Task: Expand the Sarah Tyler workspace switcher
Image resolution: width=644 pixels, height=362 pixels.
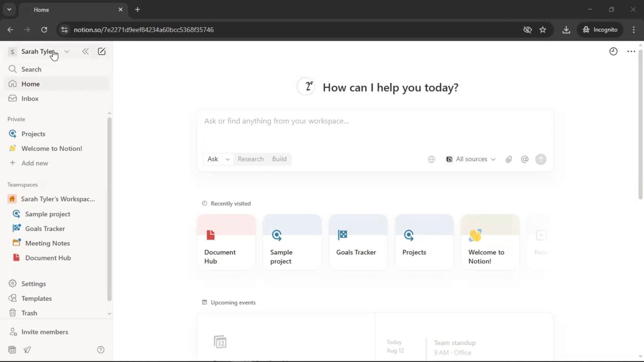Action: [67, 52]
